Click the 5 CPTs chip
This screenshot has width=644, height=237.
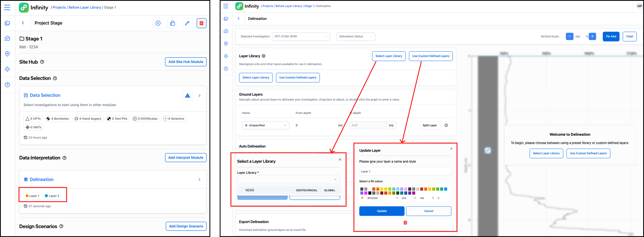33,119
